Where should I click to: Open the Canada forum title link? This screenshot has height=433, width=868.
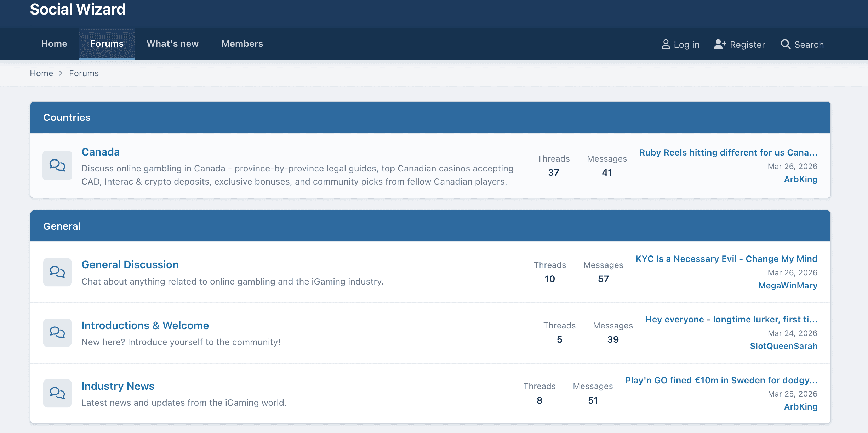(101, 152)
